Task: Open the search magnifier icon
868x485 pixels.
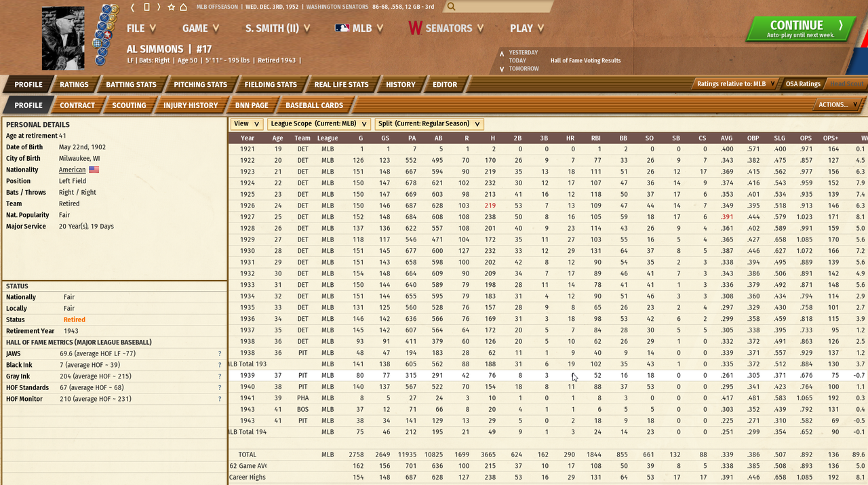Action: (x=452, y=7)
